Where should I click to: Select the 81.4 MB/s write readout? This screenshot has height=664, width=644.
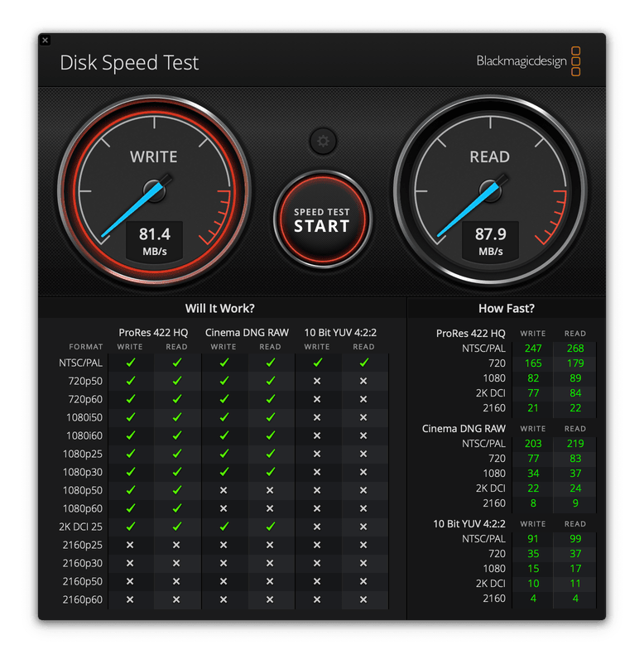(154, 241)
